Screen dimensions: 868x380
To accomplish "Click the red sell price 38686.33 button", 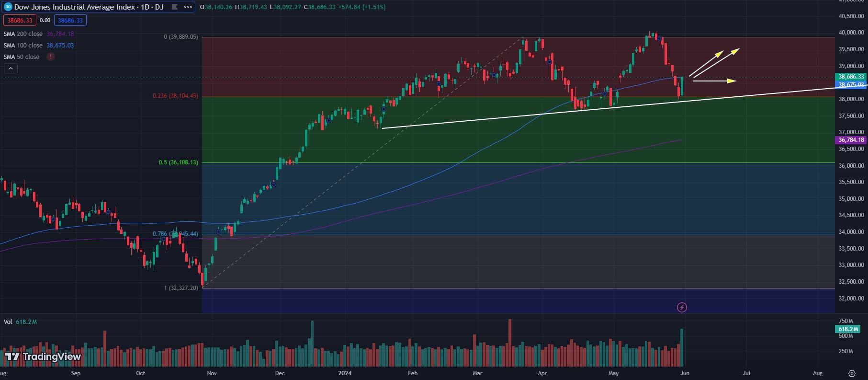I will click(20, 20).
